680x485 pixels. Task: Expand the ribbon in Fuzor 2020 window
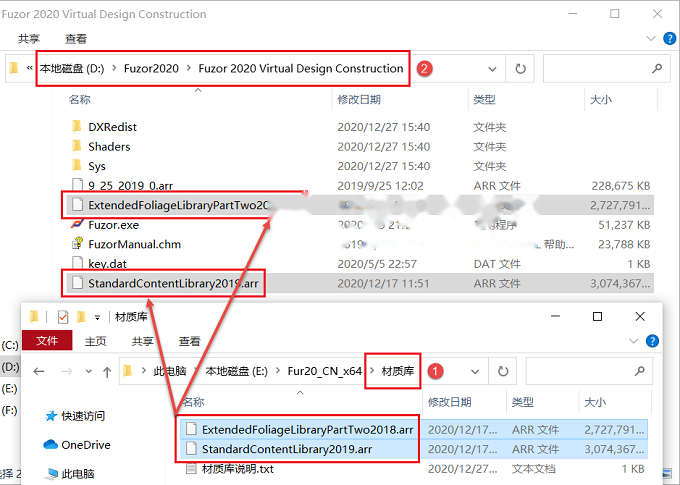click(651, 39)
